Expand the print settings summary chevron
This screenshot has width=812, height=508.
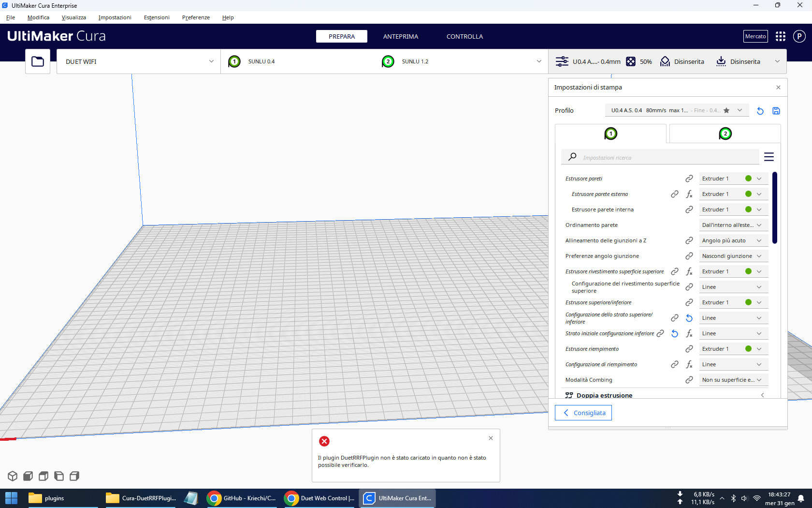(x=777, y=61)
